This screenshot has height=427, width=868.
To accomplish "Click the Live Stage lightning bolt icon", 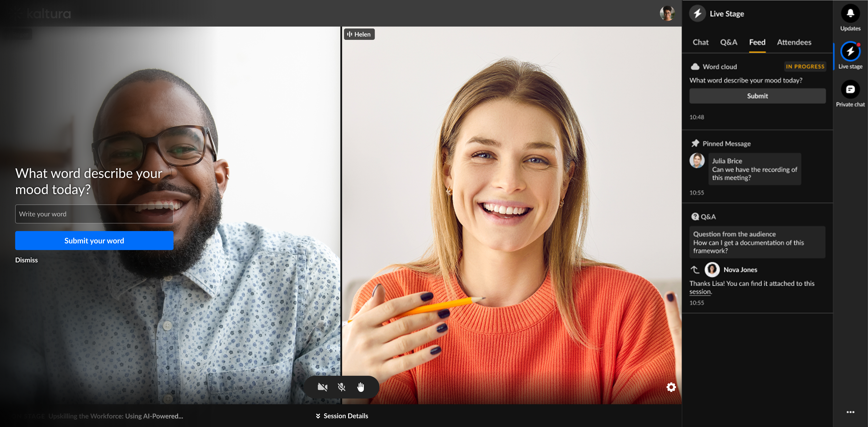I will pyautogui.click(x=697, y=14).
